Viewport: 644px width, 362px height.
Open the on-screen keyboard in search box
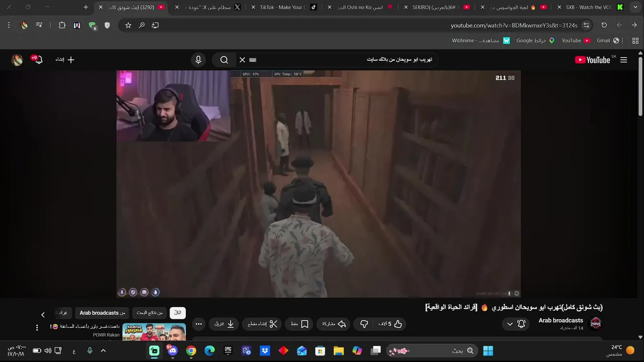253,60
